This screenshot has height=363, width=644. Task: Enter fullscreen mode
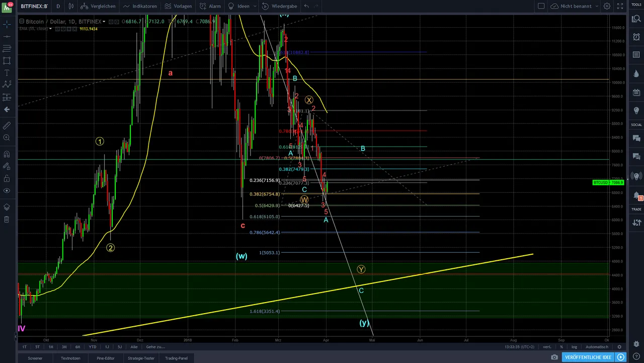[620, 6]
